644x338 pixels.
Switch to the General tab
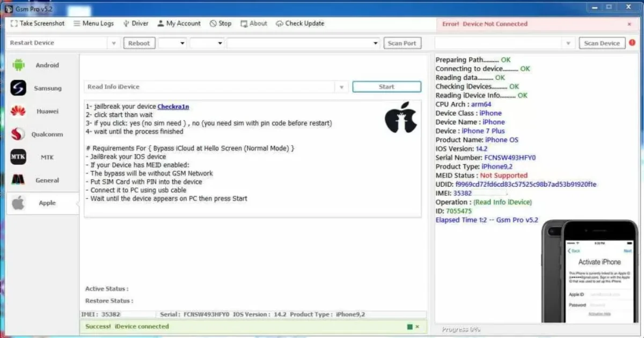[47, 180]
